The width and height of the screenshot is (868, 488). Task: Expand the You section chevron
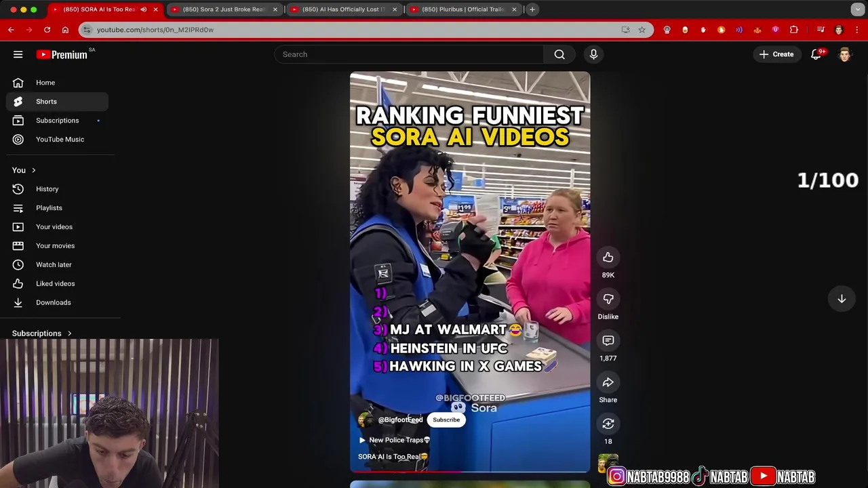(x=33, y=170)
